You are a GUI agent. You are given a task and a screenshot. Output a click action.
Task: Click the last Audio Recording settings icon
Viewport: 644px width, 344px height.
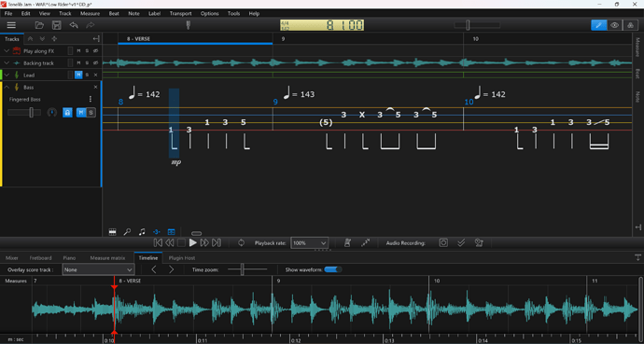tap(479, 242)
